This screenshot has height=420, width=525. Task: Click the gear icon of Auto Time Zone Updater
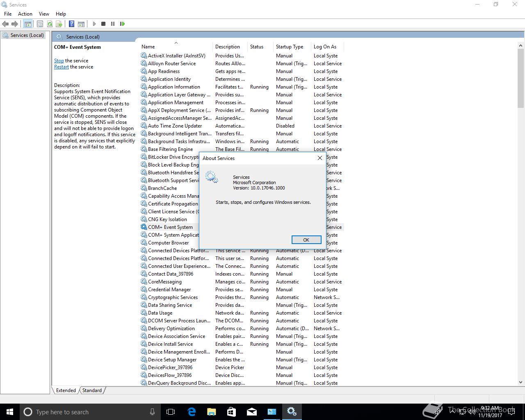click(144, 126)
